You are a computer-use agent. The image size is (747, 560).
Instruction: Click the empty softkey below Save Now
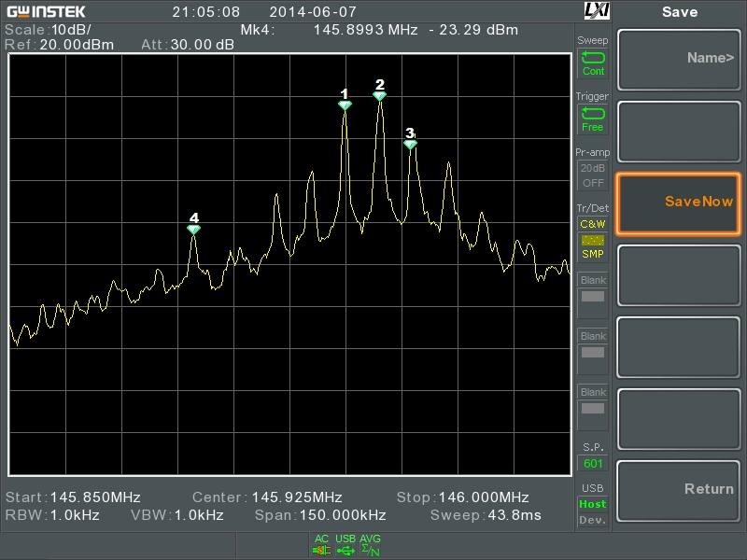(x=679, y=275)
